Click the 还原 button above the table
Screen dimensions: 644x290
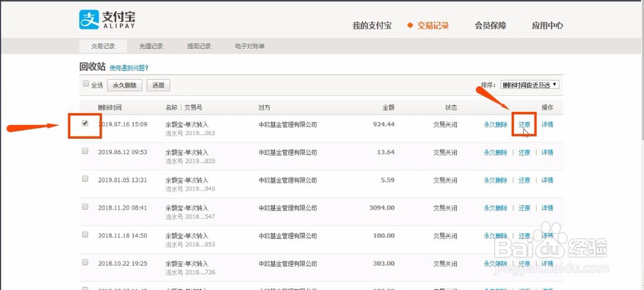tap(158, 86)
